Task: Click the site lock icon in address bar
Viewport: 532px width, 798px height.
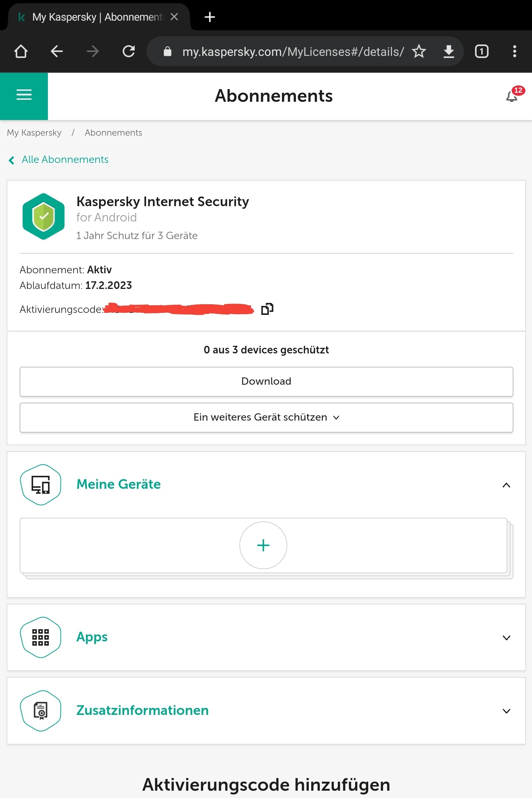Action: click(x=168, y=52)
